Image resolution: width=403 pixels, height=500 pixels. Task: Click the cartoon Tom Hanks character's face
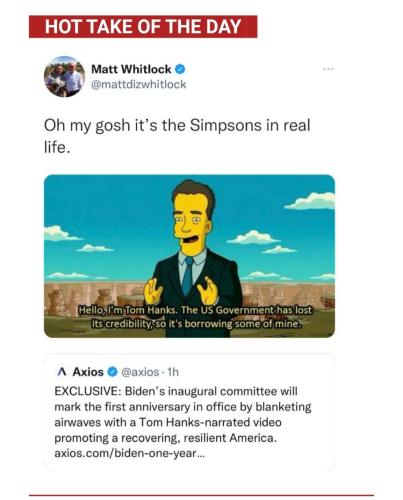(190, 222)
